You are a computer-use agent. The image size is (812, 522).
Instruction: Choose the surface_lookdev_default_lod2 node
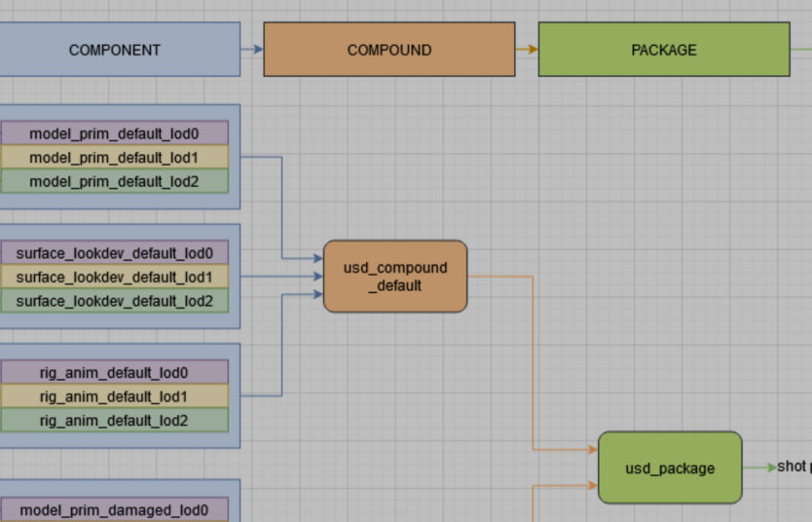point(114,301)
